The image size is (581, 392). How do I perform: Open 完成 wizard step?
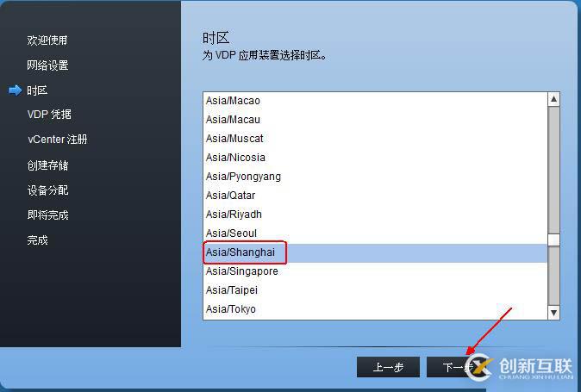coord(37,240)
